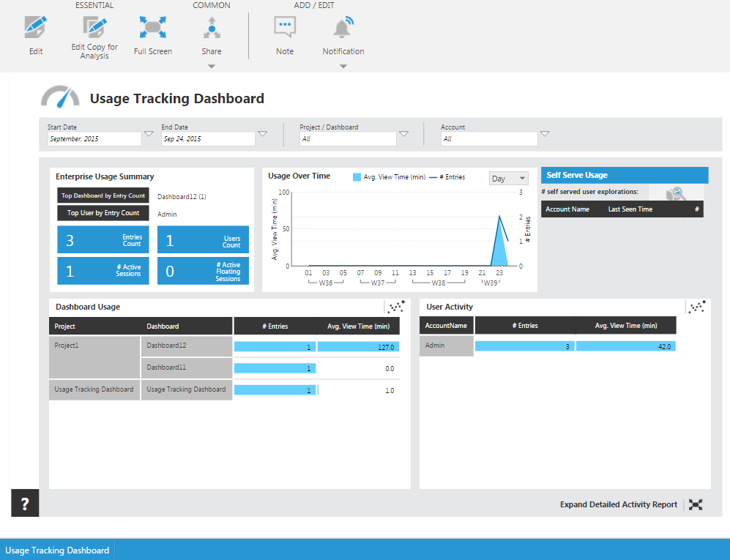Click Top Dashboard by Entry Count label
The height and width of the screenshot is (560, 730).
point(103,195)
